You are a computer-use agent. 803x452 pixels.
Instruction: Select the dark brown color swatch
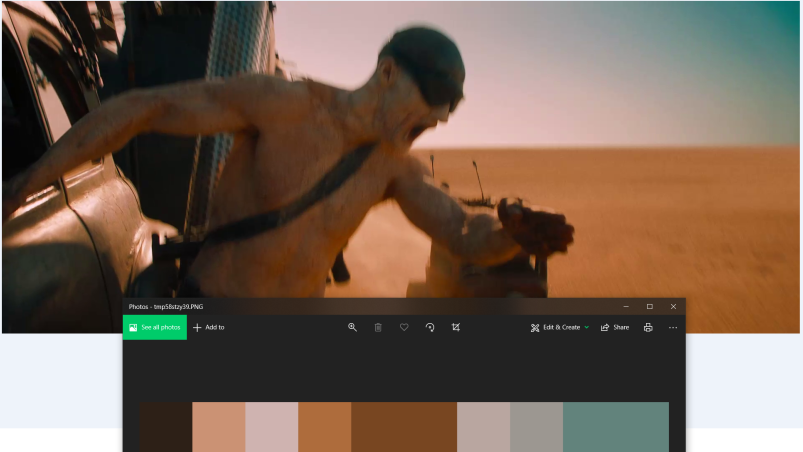[x=165, y=427]
